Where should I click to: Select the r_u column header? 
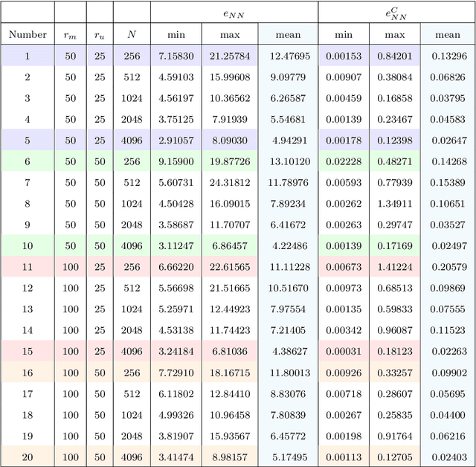[x=99, y=34]
